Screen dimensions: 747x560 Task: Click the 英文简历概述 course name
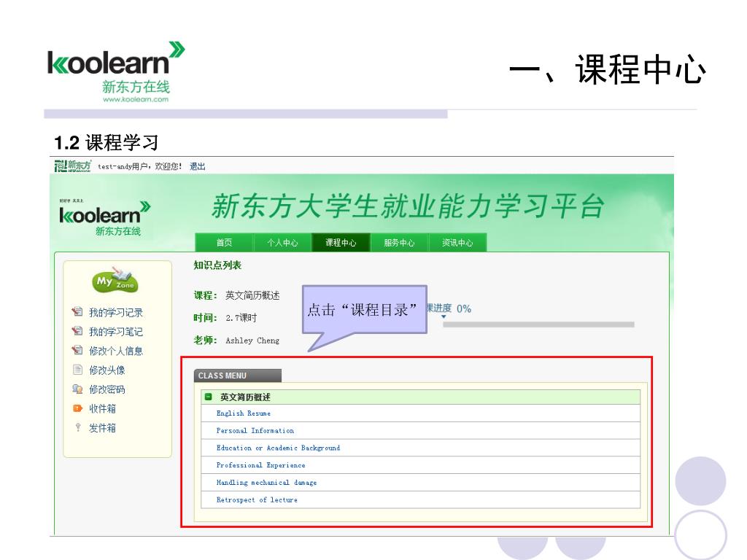pyautogui.click(x=252, y=295)
